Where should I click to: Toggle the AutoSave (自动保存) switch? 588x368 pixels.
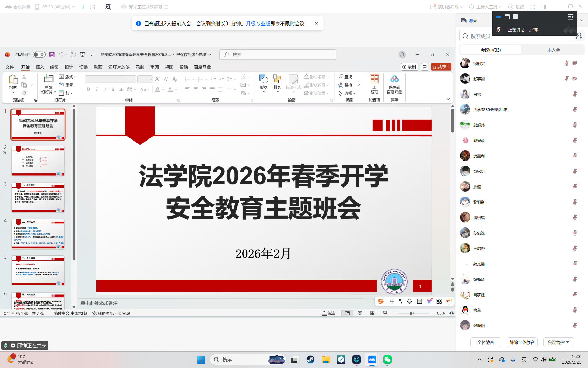pos(39,55)
